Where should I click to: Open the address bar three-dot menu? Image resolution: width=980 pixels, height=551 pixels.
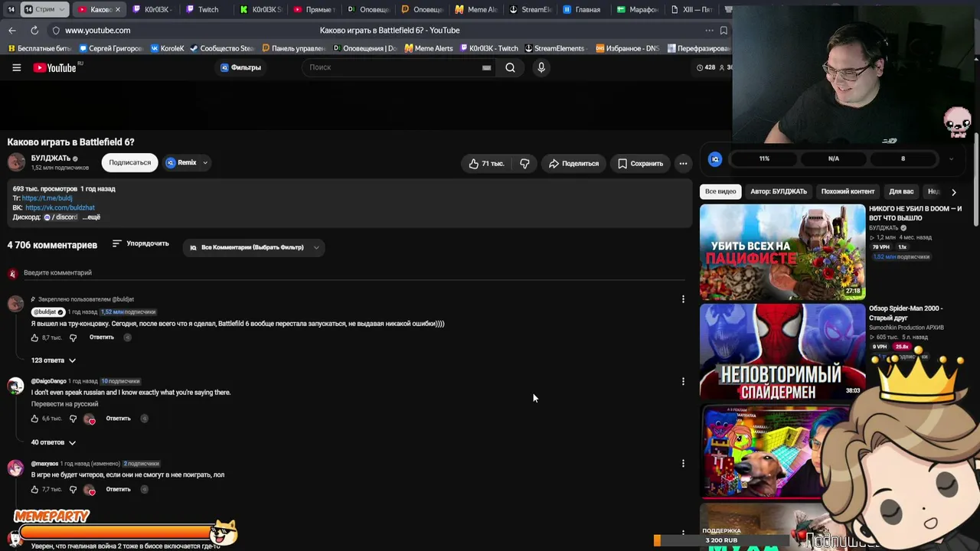click(x=709, y=30)
